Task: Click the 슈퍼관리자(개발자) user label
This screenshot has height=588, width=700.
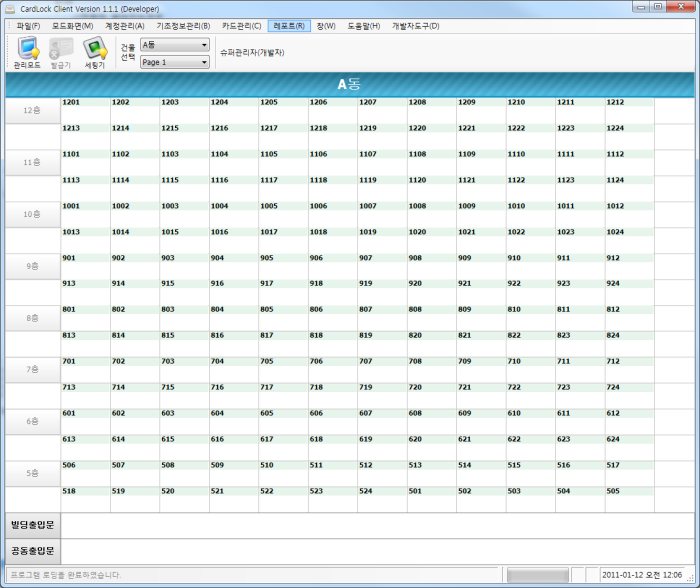Action: [x=252, y=53]
